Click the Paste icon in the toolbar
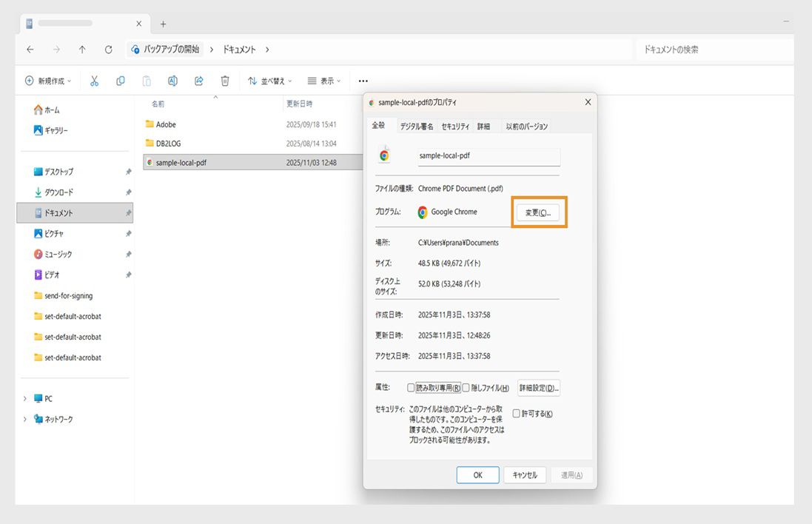The image size is (812, 524). [x=146, y=81]
